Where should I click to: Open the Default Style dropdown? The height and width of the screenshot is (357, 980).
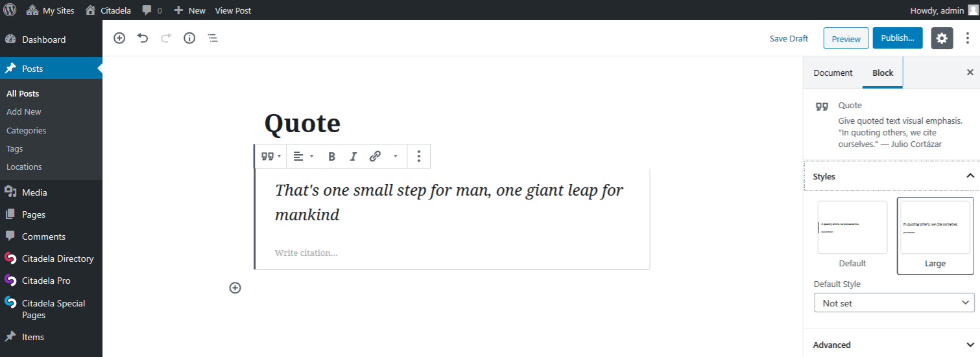pyautogui.click(x=894, y=303)
